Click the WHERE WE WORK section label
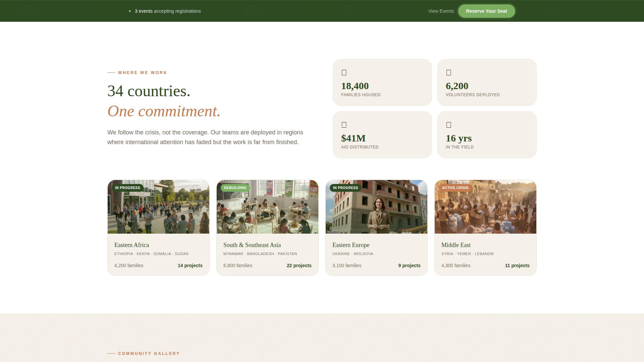The width and height of the screenshot is (644, 362). (x=142, y=72)
